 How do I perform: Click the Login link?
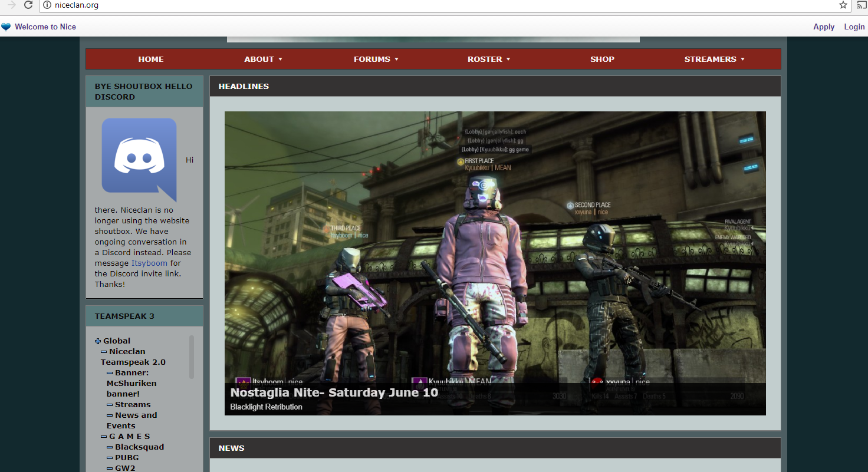(854, 27)
